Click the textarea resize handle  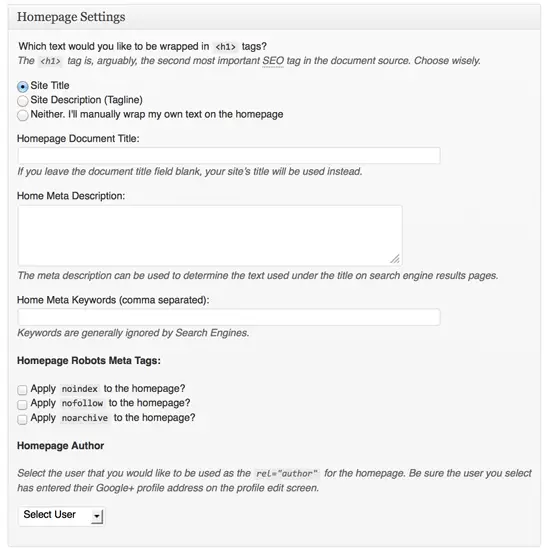point(395,259)
